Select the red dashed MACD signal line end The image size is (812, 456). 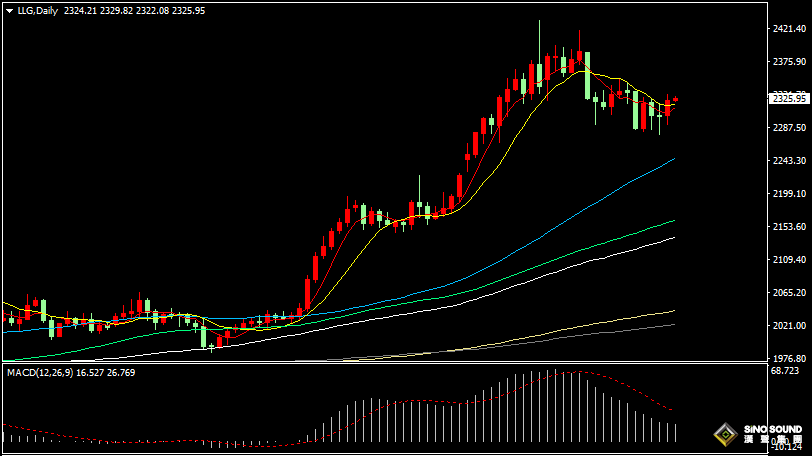click(672, 411)
